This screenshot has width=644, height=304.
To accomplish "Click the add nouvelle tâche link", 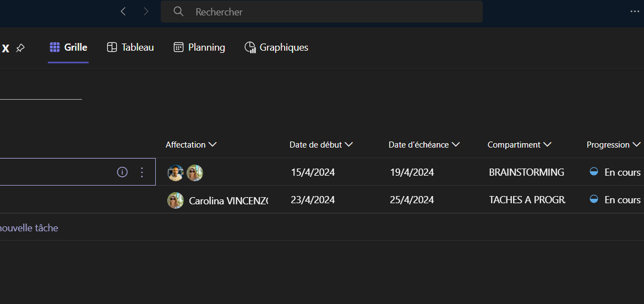I will (x=29, y=228).
